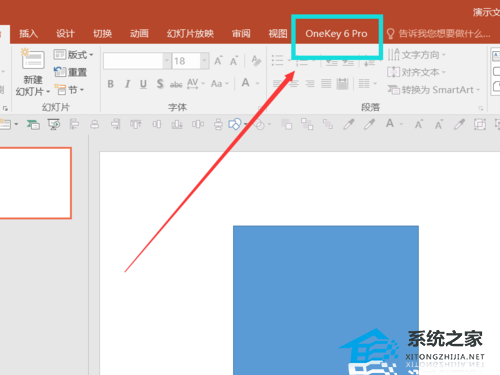Screen dimensions: 500x375
Task: Open the New Slide (新建幻灯片) dropdown arrow
Action: pyautogui.click(x=48, y=92)
